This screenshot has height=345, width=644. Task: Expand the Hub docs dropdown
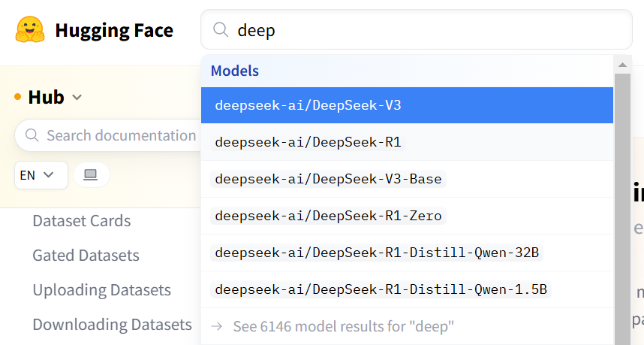click(55, 97)
